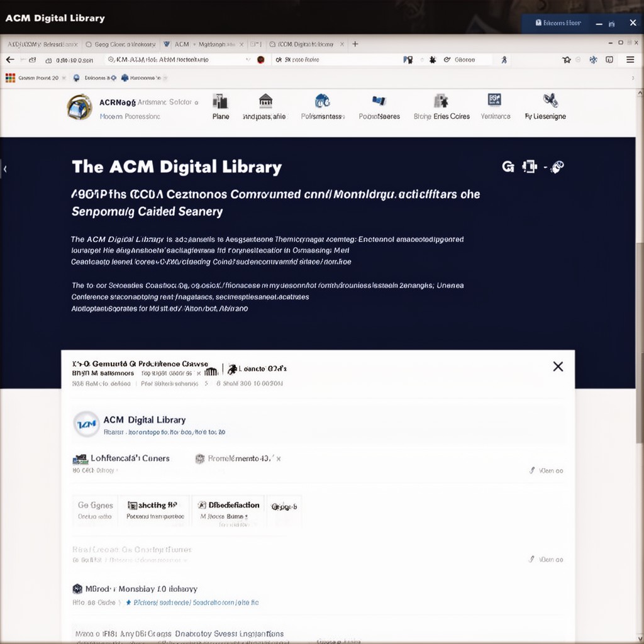644x644 pixels.
Task: Open the Plane icon in the site navigation
Action: pos(220,101)
